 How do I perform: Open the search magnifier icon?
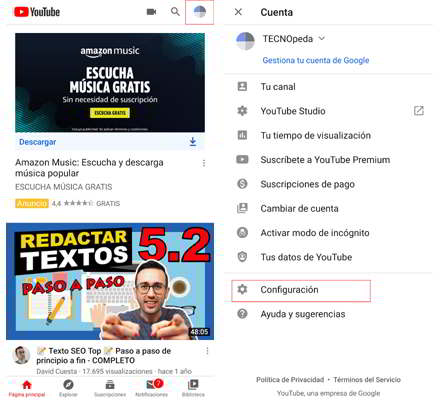coord(175,12)
